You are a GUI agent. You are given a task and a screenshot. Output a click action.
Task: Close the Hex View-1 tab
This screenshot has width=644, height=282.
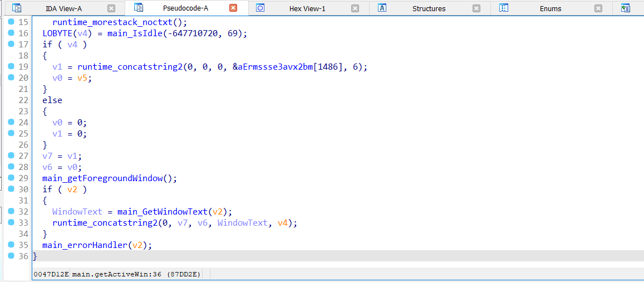coord(355,8)
